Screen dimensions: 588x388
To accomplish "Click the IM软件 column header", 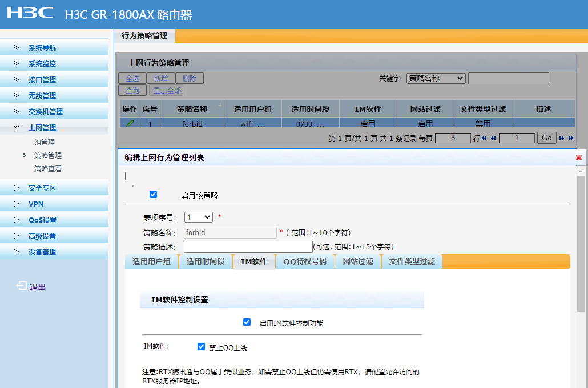I will pos(368,109).
